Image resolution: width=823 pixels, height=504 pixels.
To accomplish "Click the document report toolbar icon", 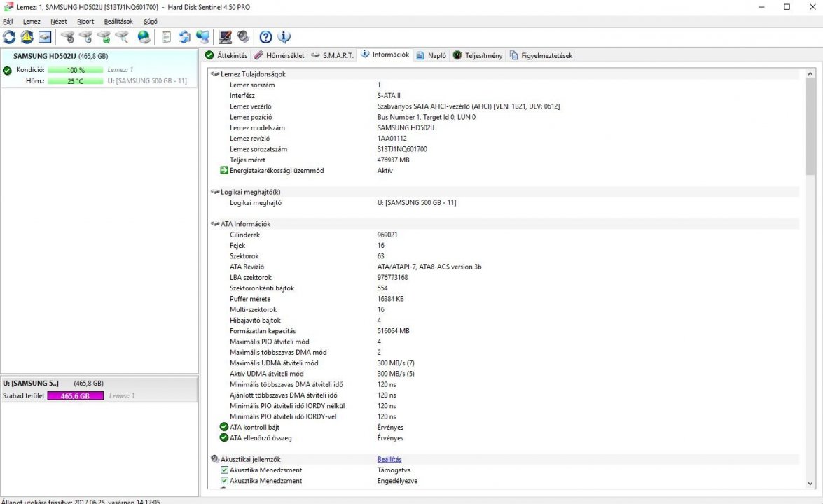I will click(167, 36).
